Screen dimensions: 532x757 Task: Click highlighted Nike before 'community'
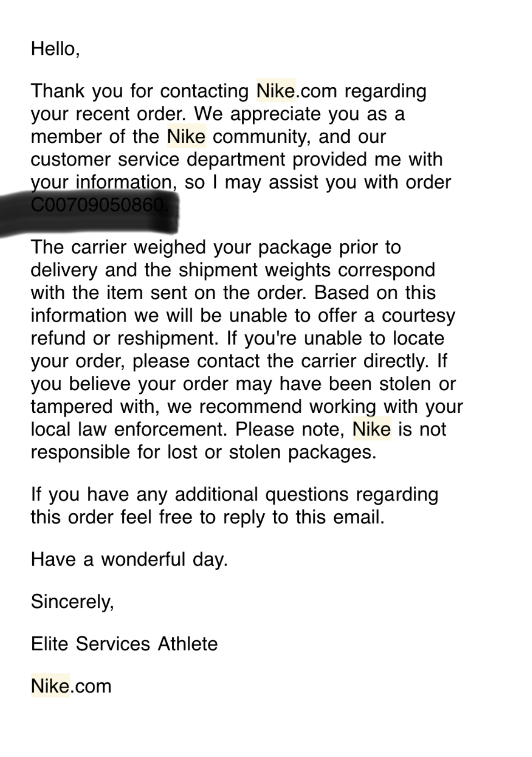(x=186, y=136)
